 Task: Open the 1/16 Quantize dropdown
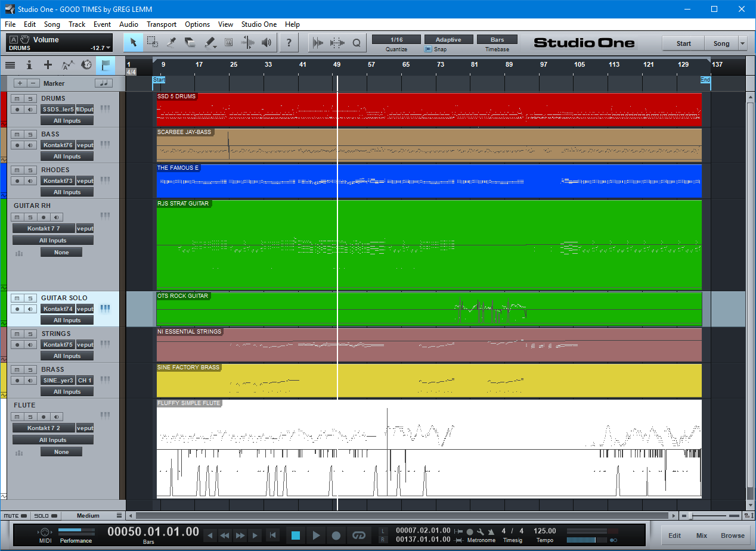point(396,39)
